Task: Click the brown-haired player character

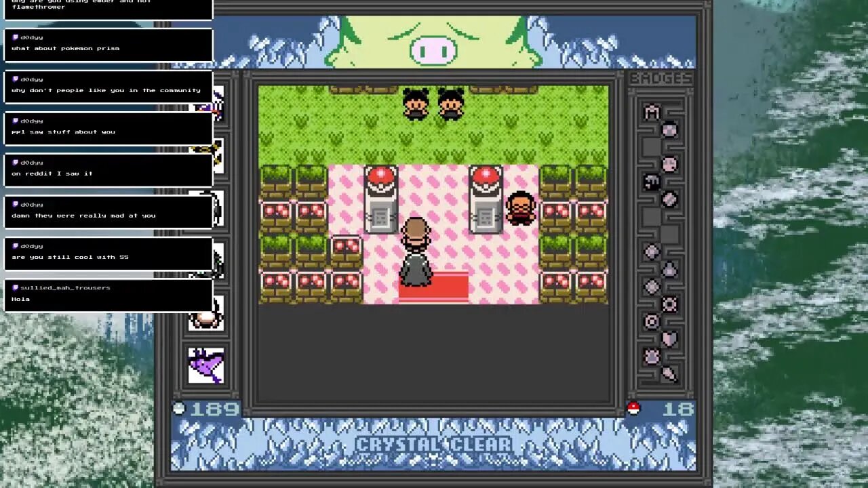Action: (415, 234)
